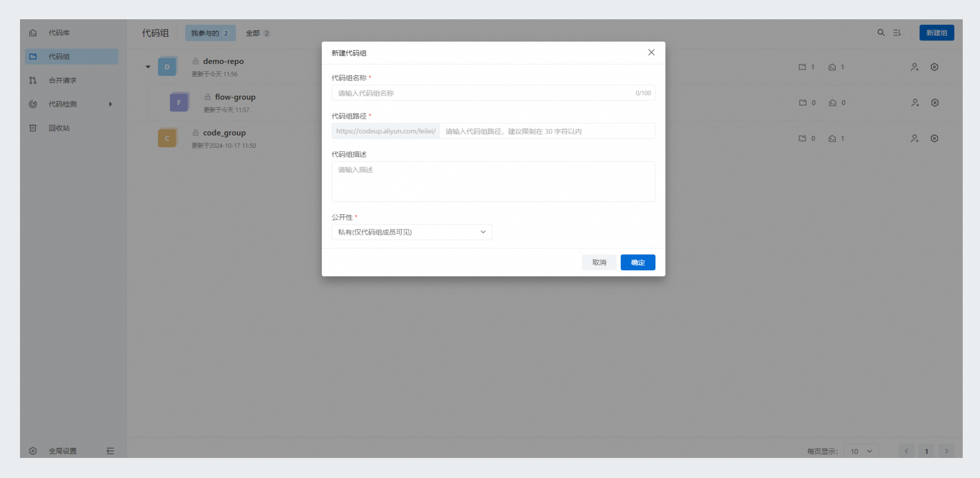
Task: Open the sort order icon
Action: click(897, 33)
